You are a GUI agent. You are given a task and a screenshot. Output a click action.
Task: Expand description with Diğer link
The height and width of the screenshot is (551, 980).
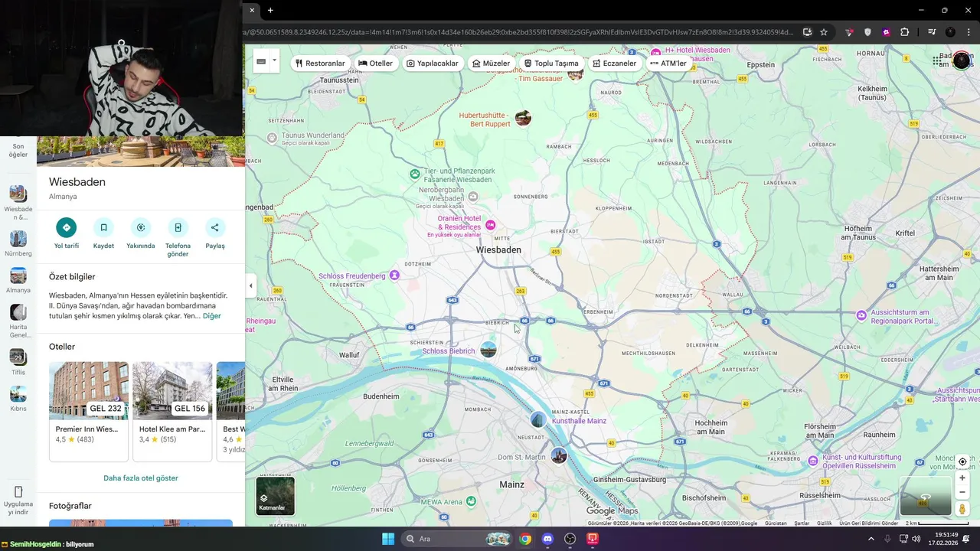(211, 316)
